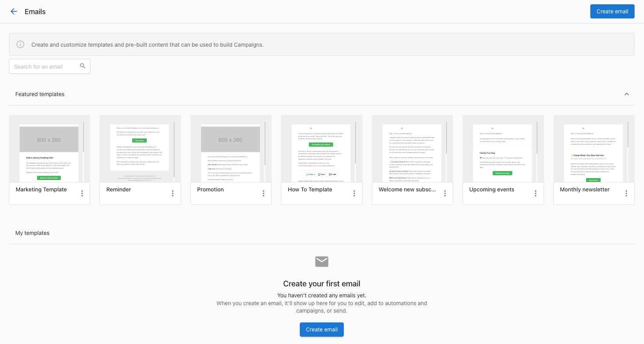Select the Marketing Template thumbnail
The image size is (644, 344).
[x=49, y=149]
